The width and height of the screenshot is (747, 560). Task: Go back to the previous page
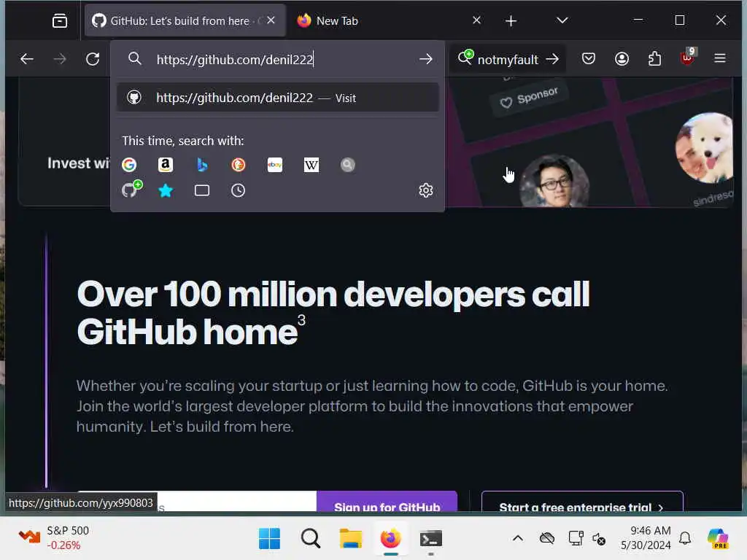click(27, 59)
